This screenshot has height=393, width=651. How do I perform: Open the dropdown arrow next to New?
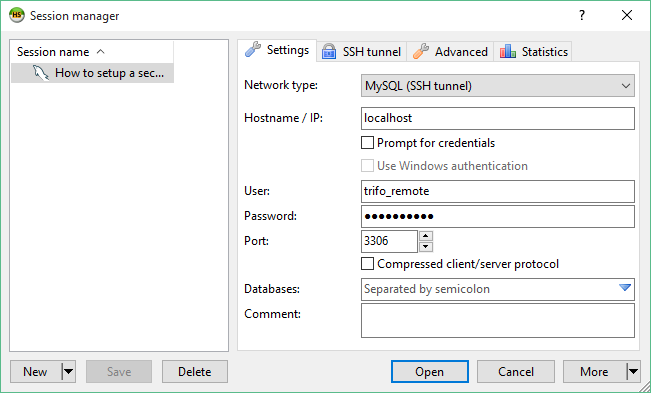tap(68, 371)
